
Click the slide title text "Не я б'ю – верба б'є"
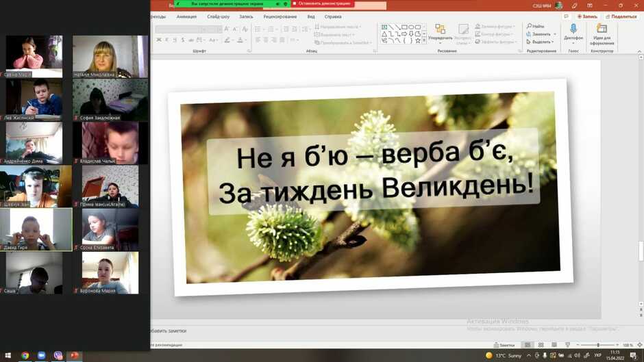pyautogui.click(x=375, y=155)
